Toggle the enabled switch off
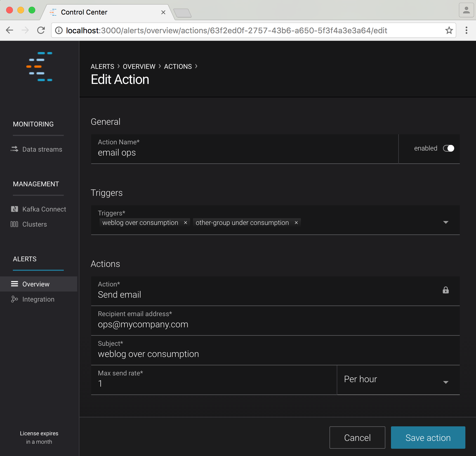The image size is (476, 456). 448,148
